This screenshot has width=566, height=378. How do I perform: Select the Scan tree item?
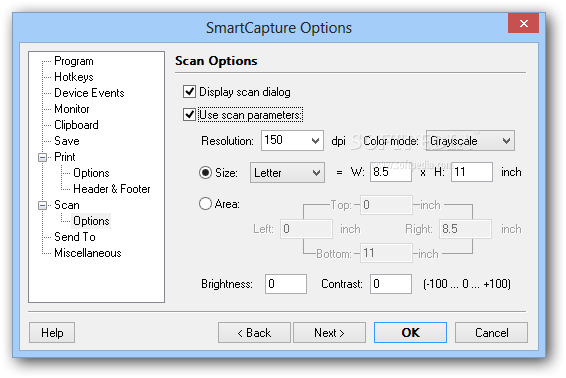66,205
